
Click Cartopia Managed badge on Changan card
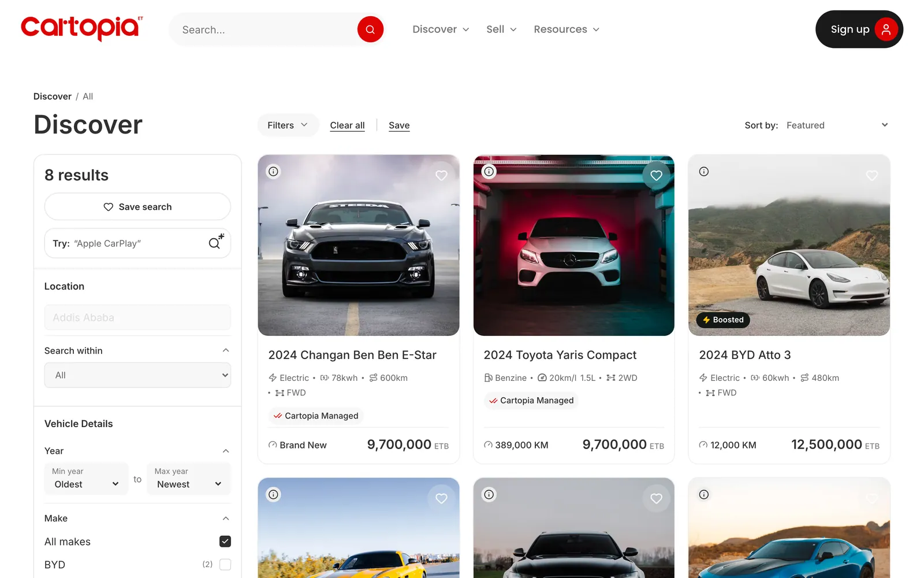(316, 416)
